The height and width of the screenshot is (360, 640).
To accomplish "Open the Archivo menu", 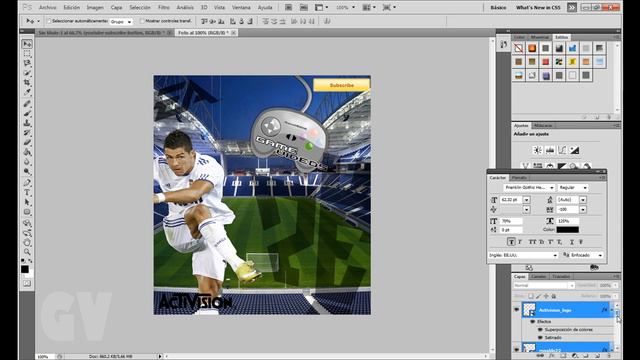I will 47,7.
